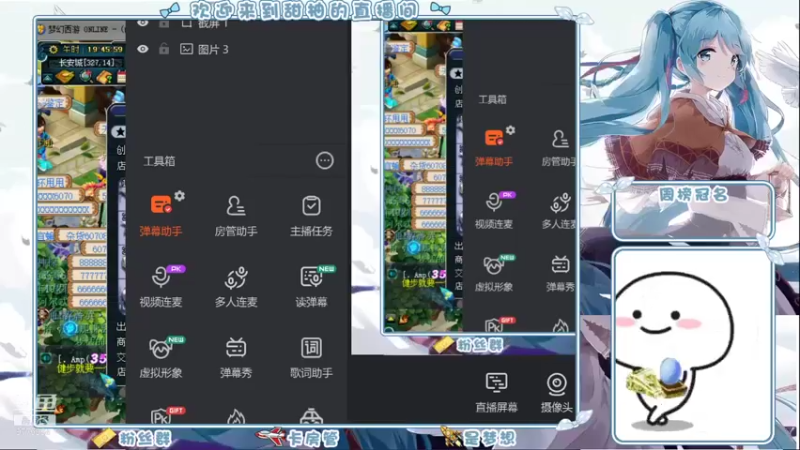Open gear beside 弹幕助手 in mirrored toolbox

(x=510, y=130)
